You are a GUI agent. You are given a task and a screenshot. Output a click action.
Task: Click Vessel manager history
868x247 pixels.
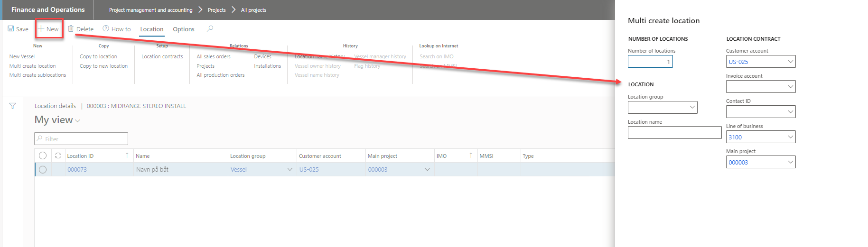tap(380, 56)
